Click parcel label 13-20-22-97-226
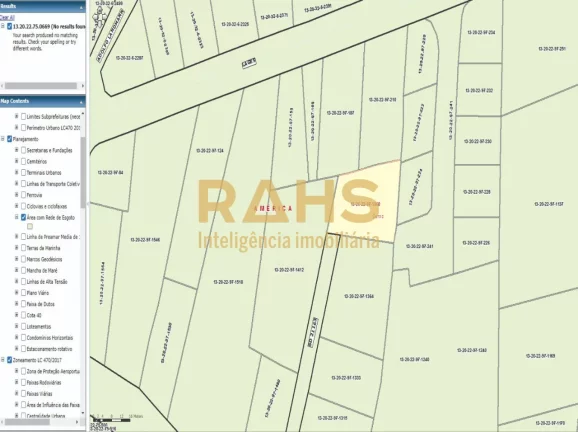The height and width of the screenshot is (432, 578). [476, 243]
